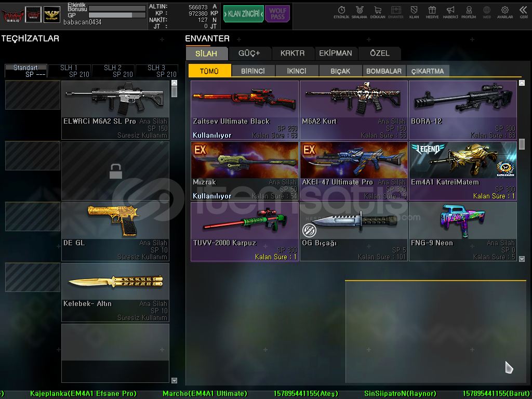
Task: Select the Zaitsev Ultimate Black sniper
Action: 245,110
